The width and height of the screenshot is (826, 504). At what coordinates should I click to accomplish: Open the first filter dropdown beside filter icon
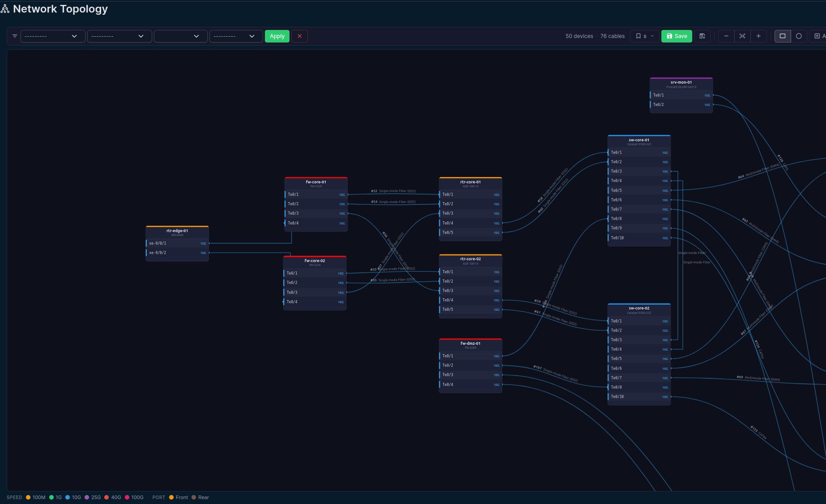tap(53, 36)
